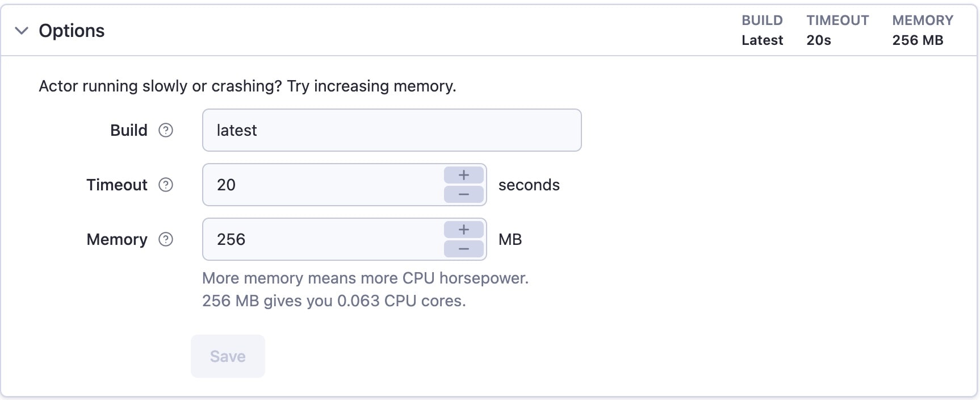Open the Build help tooltip icon
The image size is (980, 400).
(166, 131)
